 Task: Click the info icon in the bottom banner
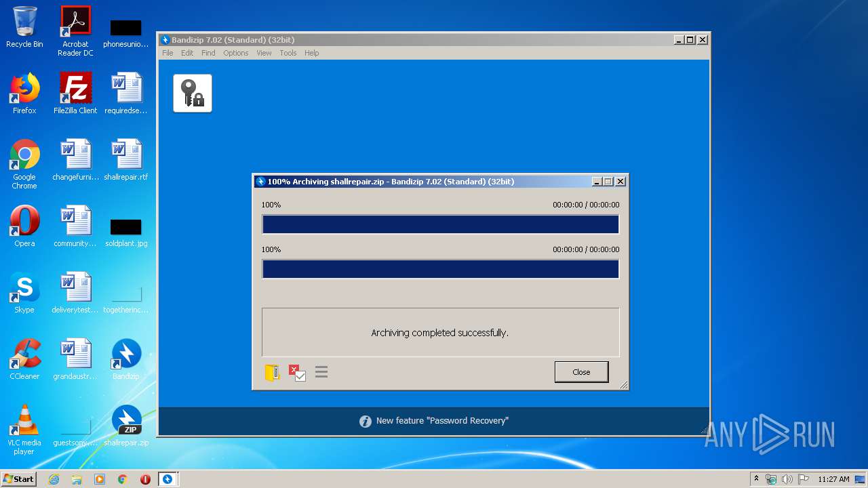pos(366,421)
